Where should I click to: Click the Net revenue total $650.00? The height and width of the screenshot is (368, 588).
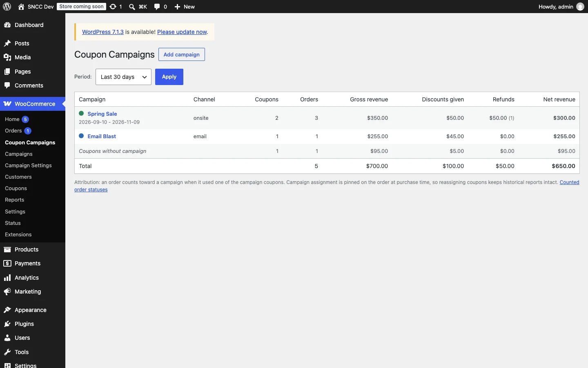click(563, 166)
